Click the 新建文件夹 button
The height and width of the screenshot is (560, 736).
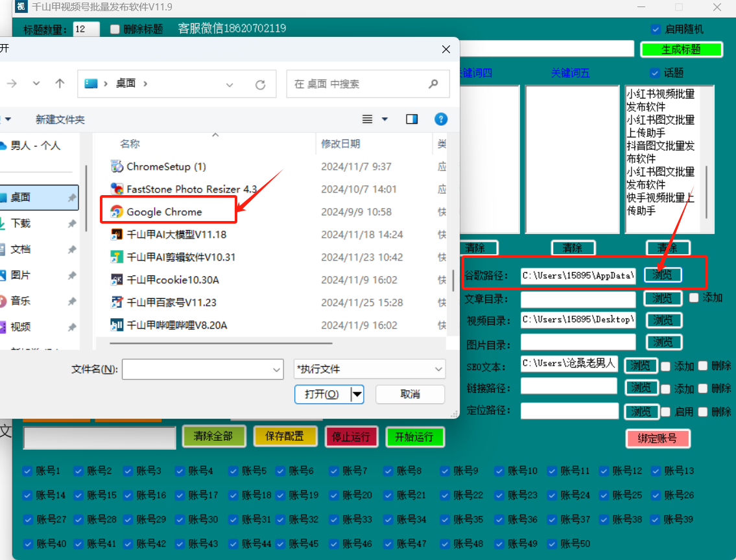coord(60,120)
